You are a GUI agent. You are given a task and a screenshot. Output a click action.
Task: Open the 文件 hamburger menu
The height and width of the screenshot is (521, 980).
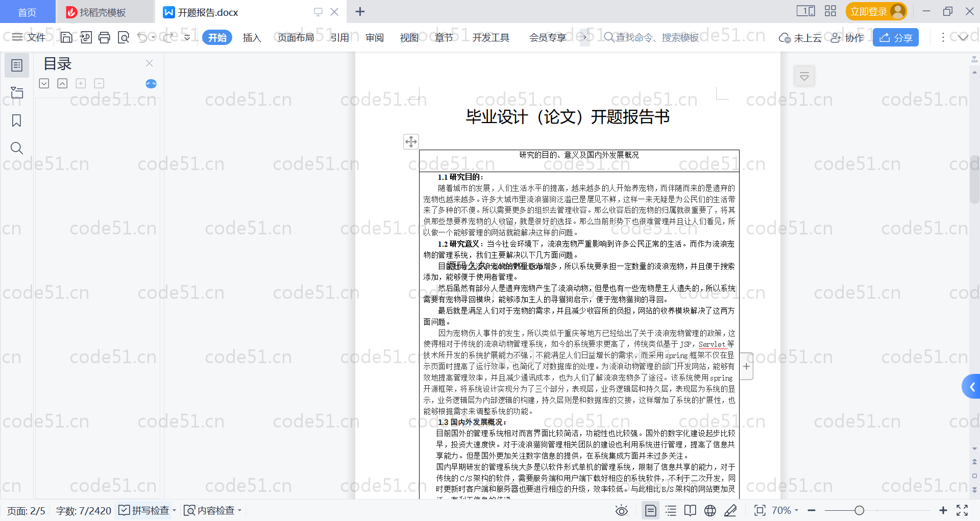coord(29,37)
